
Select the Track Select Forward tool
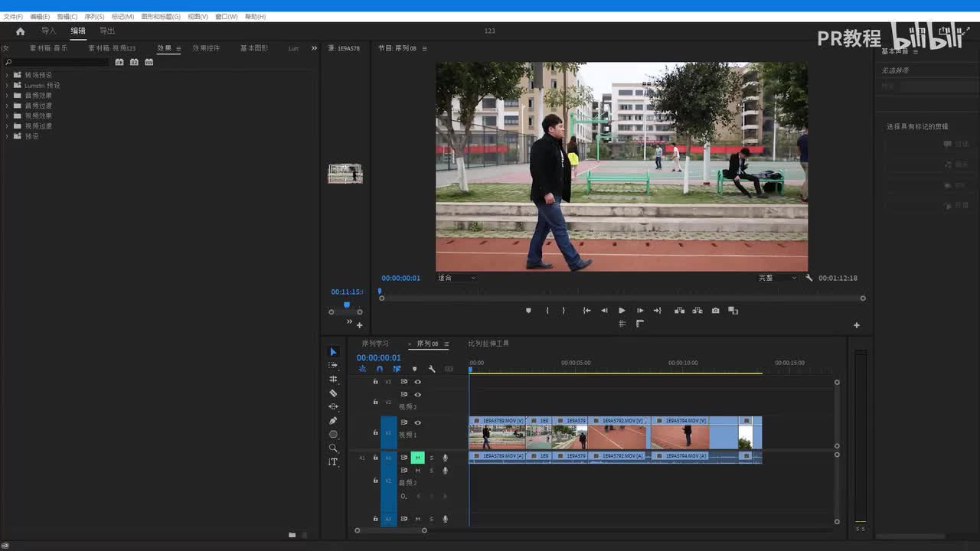pos(333,365)
